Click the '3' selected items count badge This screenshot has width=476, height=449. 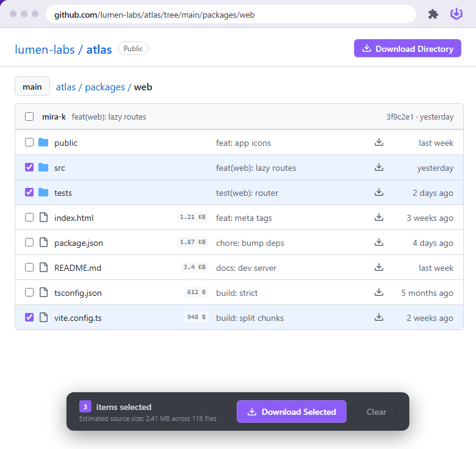[x=85, y=406]
